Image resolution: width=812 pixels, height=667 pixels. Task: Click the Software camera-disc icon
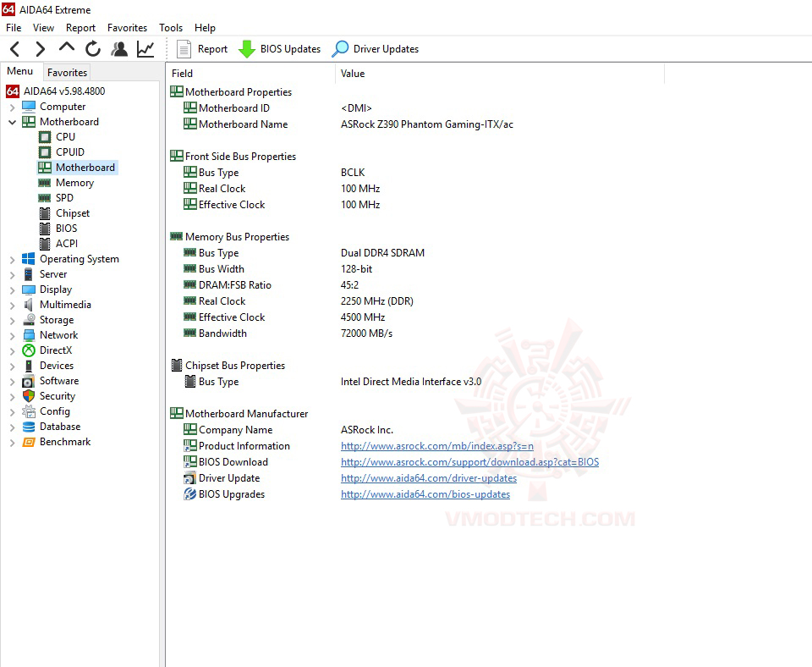pyautogui.click(x=29, y=381)
